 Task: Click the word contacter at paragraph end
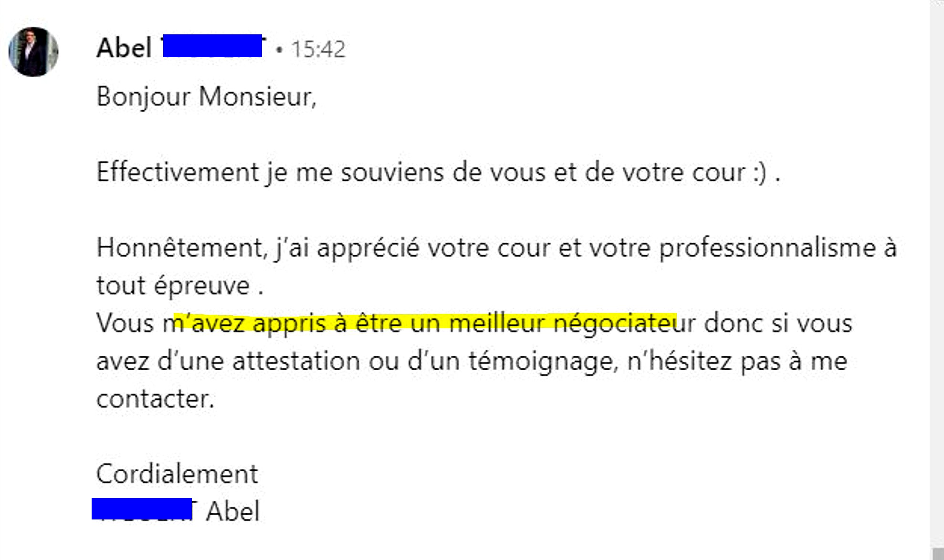click(x=155, y=399)
